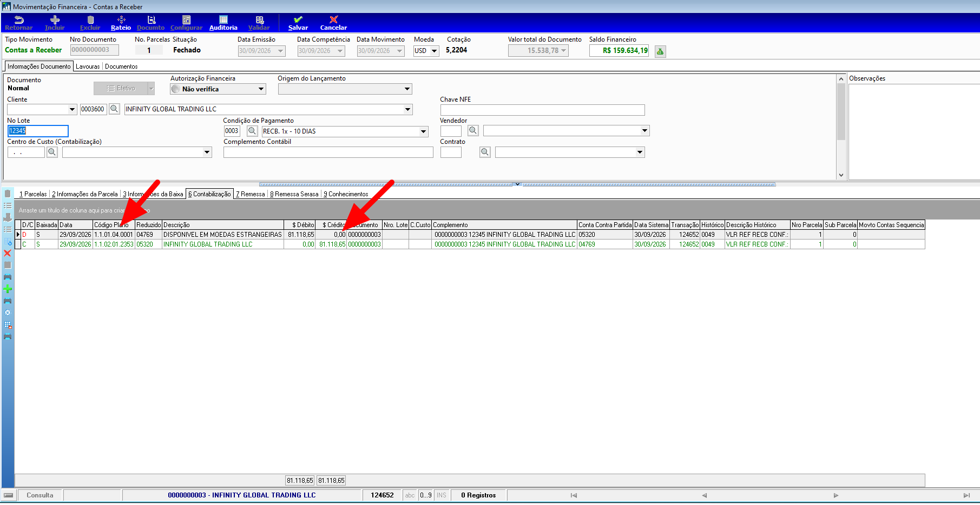Open the Moeda USD dropdown
980x505 pixels.
[x=434, y=51]
